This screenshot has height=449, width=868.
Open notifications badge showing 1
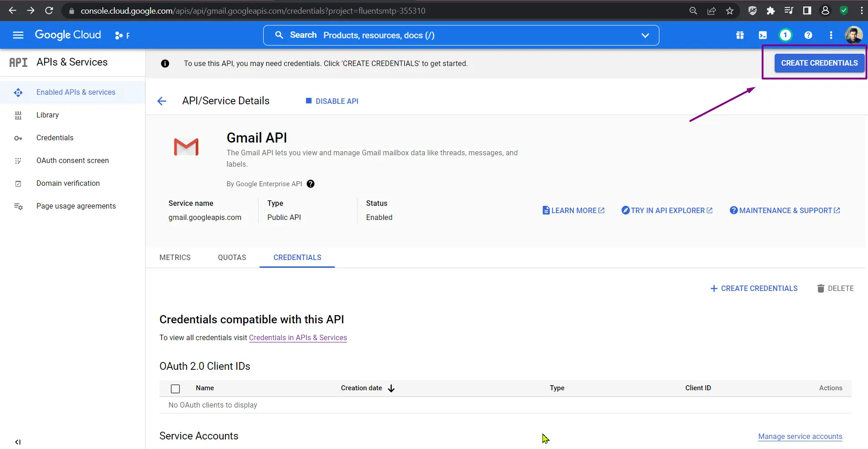pos(785,35)
